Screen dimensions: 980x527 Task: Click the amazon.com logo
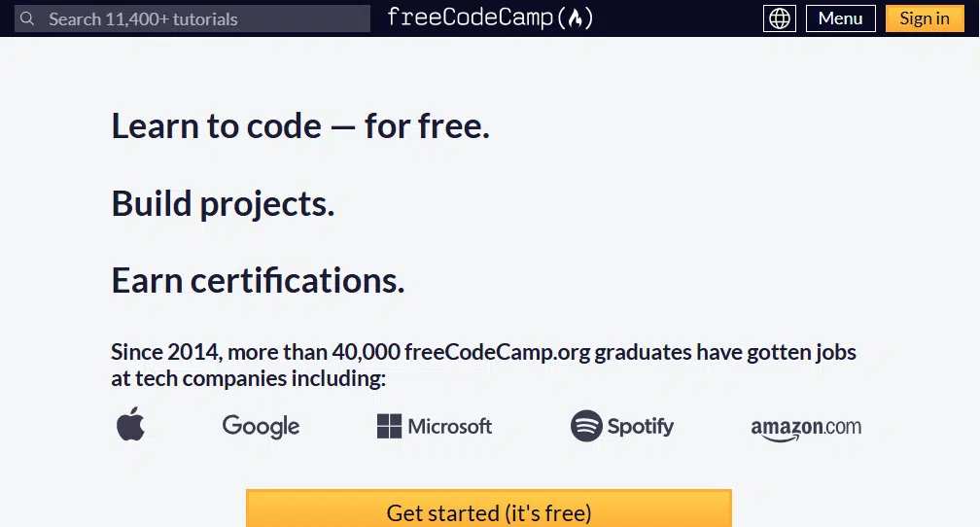[x=806, y=429]
